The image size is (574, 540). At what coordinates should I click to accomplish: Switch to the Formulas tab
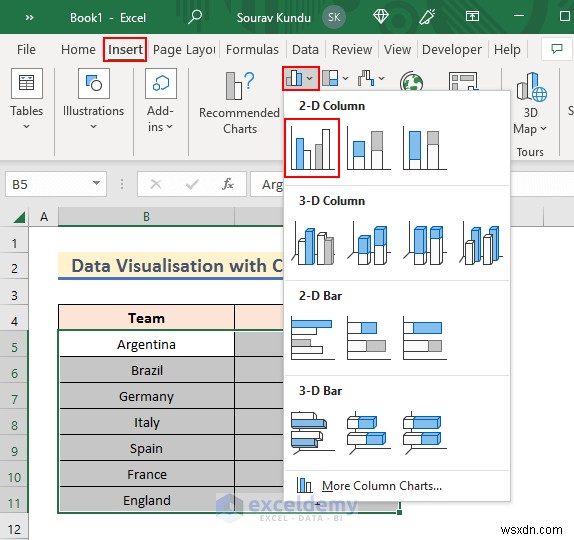tap(252, 49)
